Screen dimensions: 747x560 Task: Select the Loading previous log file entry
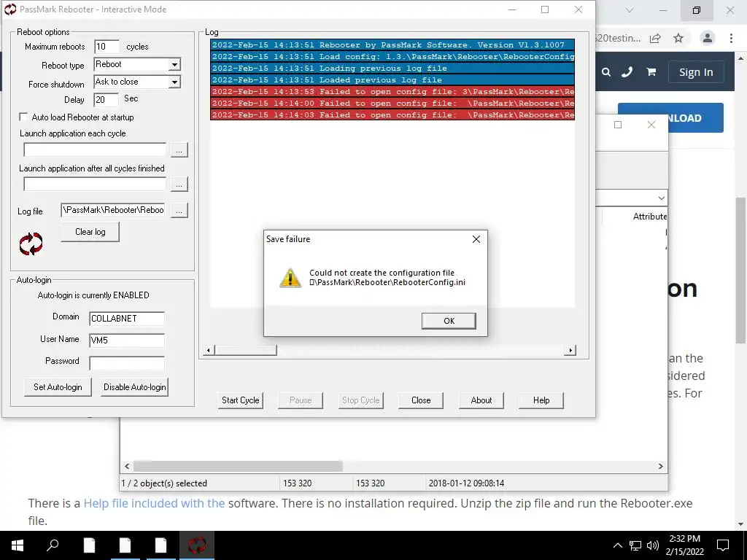[x=392, y=68]
